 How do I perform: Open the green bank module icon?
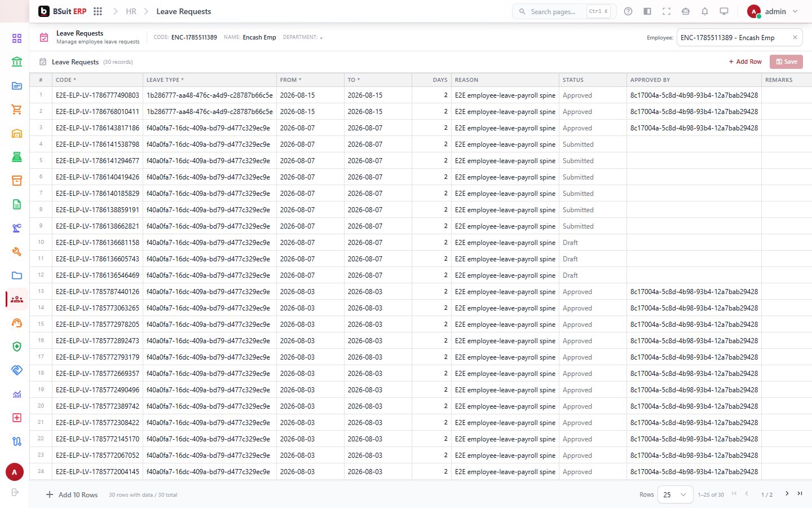(x=17, y=62)
